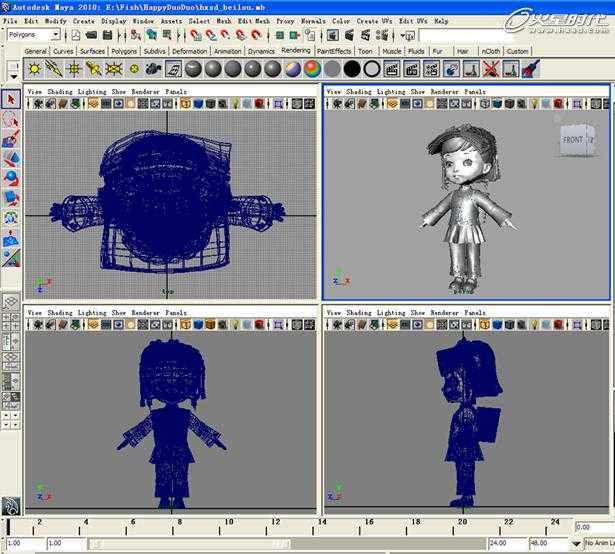
Task: Select by object type mode icon
Action: point(151,36)
